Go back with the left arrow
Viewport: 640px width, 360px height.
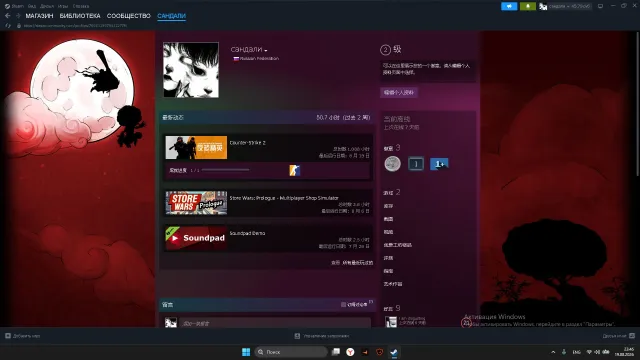click(7, 16)
